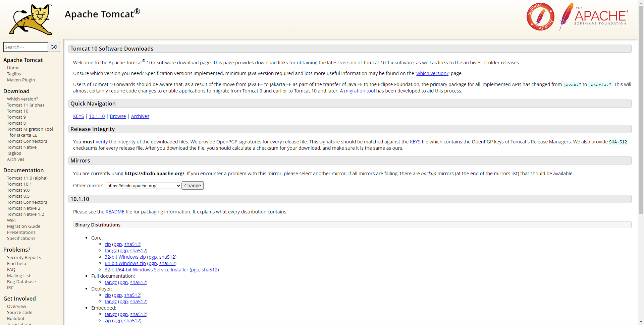Download Core 32-bit Windows zip
644x325 pixels.
click(125, 257)
